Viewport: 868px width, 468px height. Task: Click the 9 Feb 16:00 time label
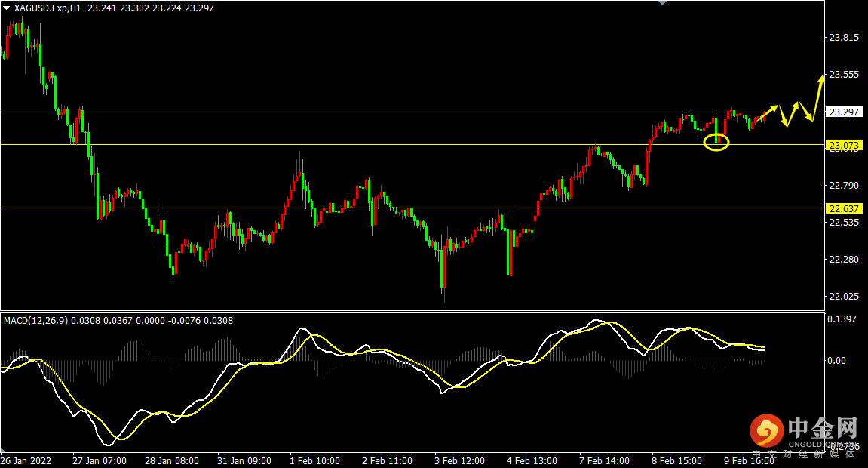tap(749, 460)
